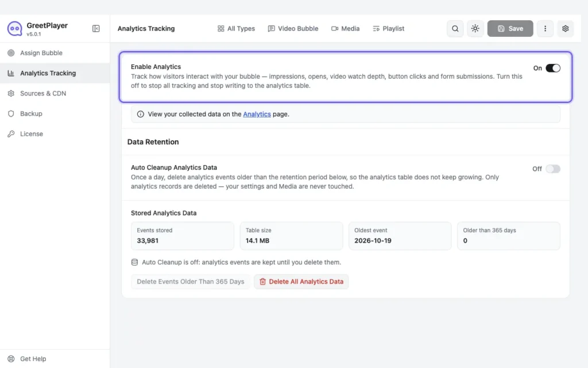The height and width of the screenshot is (368, 588).
Task: Click the Backup shield icon
Action: pos(11,113)
